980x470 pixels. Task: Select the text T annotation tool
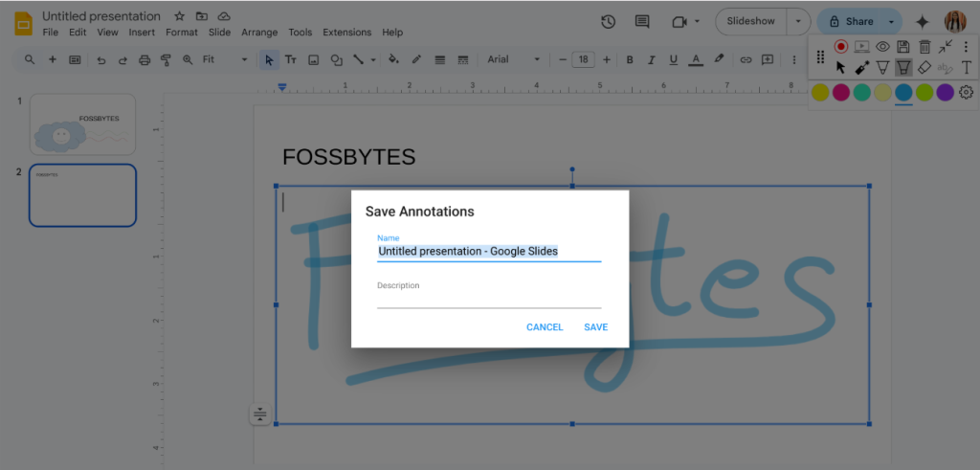tap(967, 68)
